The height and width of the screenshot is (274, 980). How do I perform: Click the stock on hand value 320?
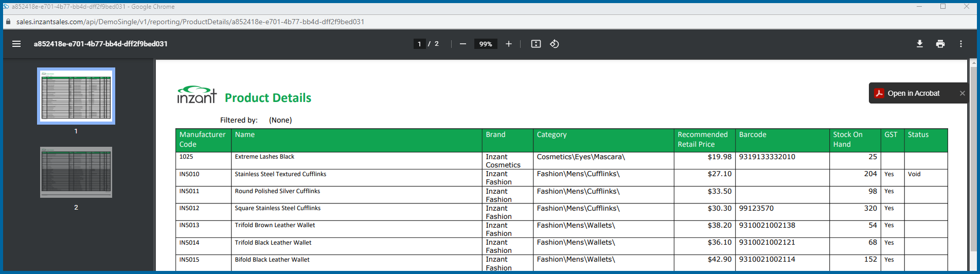pyautogui.click(x=870, y=208)
